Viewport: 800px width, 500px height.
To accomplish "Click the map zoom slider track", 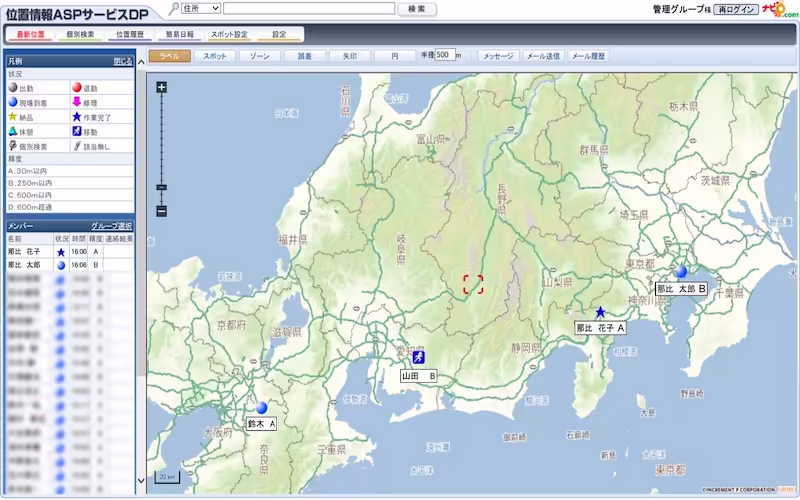I will [x=162, y=150].
